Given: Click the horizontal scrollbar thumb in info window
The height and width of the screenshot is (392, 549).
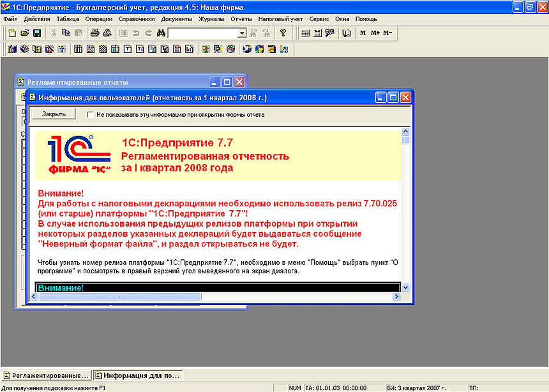Looking at the screenshot, I should point(119,297).
